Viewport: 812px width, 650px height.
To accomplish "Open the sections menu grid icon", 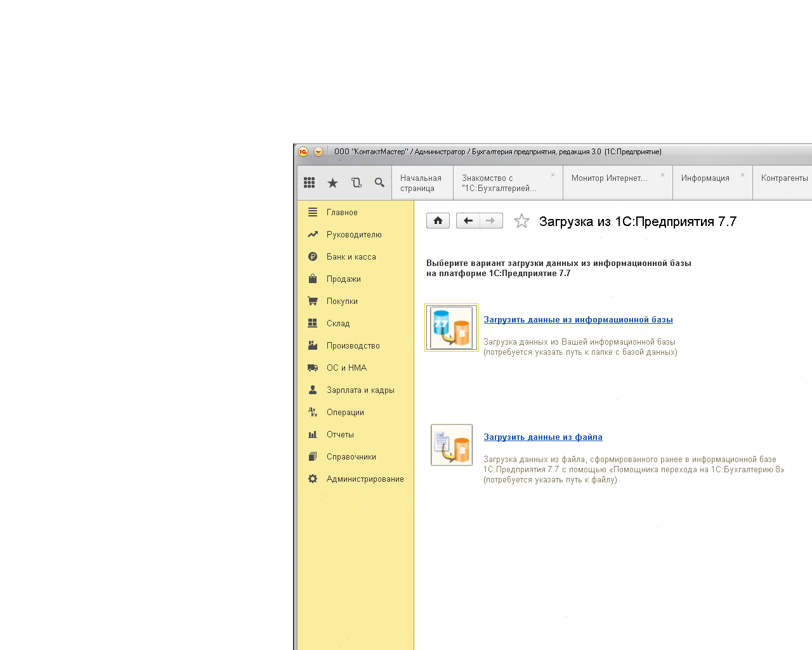I will [x=310, y=183].
